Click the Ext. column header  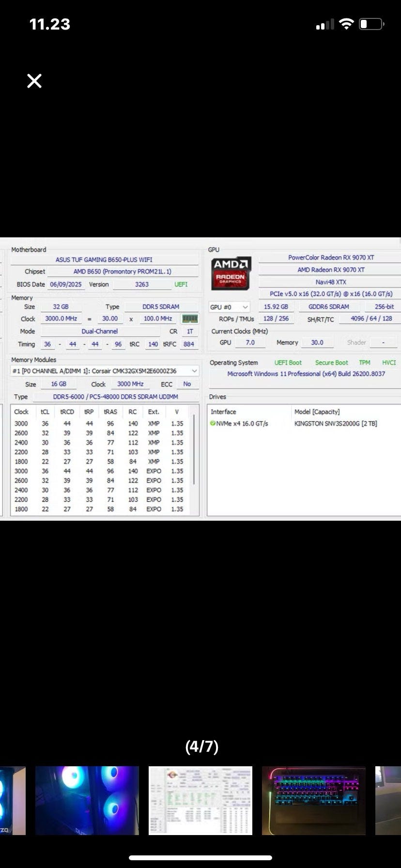pyautogui.click(x=154, y=412)
